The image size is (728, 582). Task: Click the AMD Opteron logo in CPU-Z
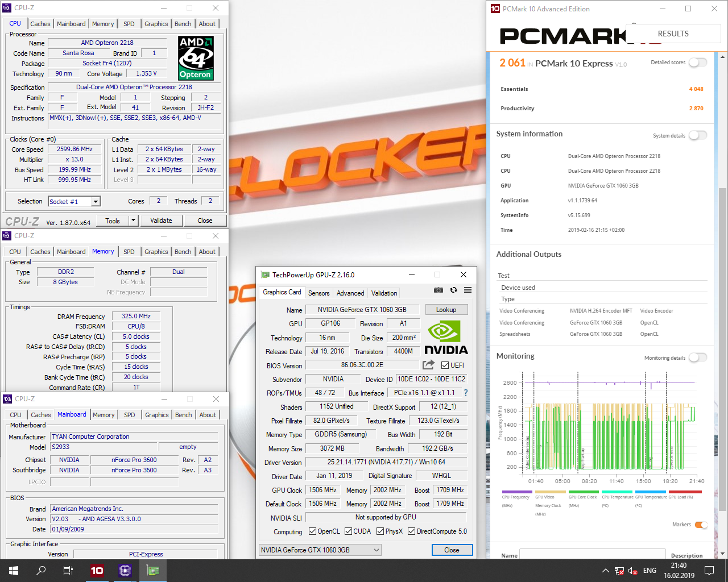tap(196, 58)
